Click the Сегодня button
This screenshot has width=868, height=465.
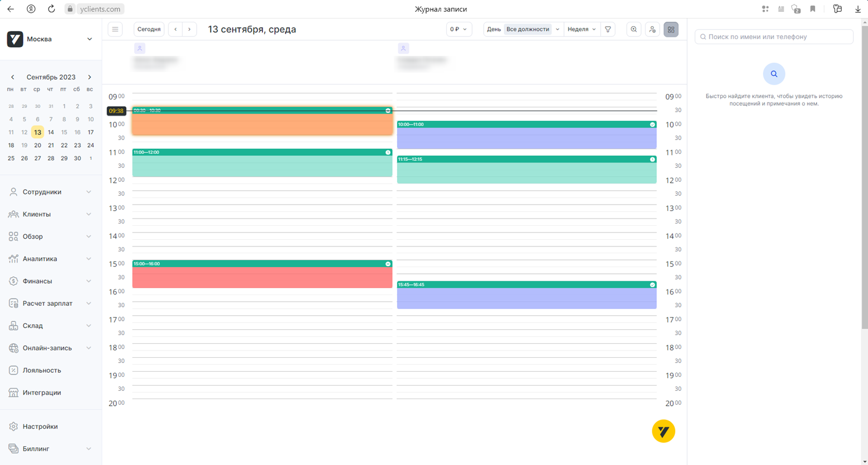coord(149,30)
